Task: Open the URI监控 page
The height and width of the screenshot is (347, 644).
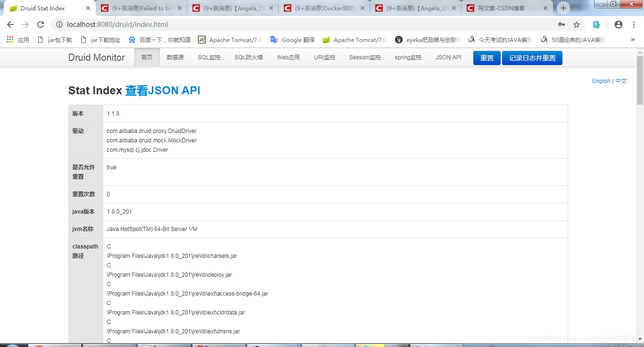Action: [x=324, y=58]
